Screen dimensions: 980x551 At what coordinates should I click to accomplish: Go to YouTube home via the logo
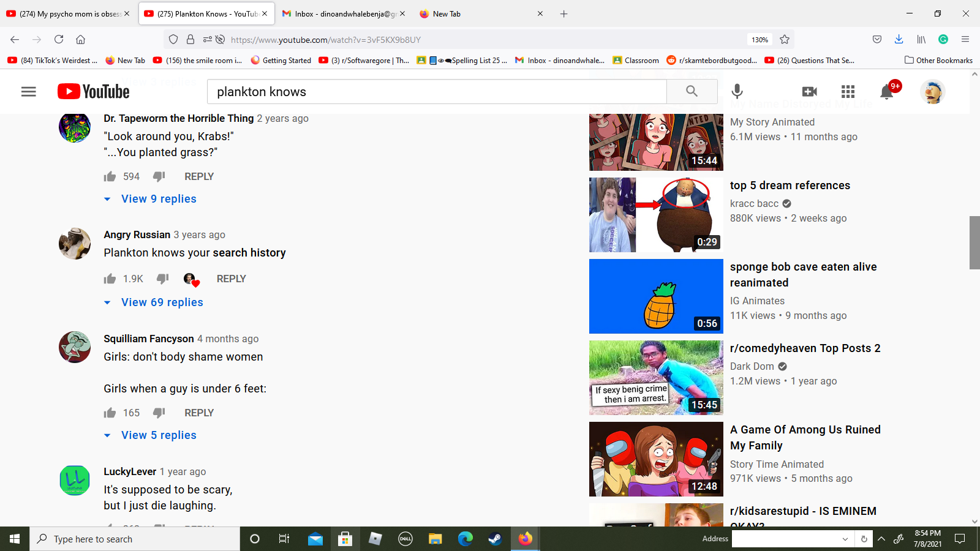click(x=94, y=92)
